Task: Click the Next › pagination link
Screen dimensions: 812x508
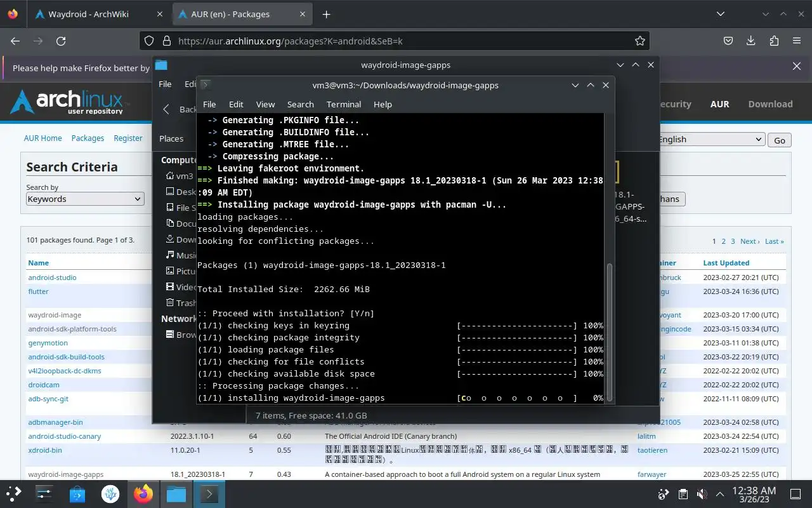Action: click(749, 241)
